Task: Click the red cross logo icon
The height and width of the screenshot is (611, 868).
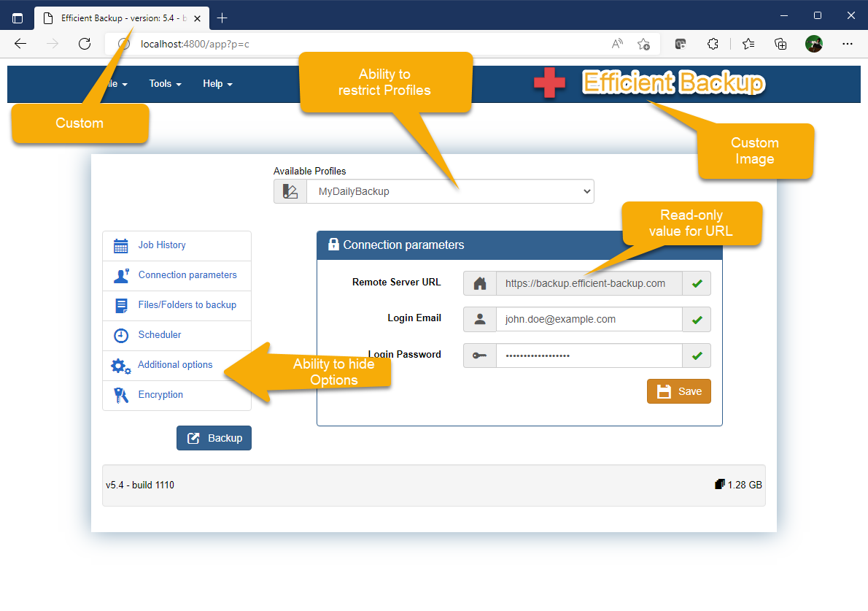Action: pos(549,83)
